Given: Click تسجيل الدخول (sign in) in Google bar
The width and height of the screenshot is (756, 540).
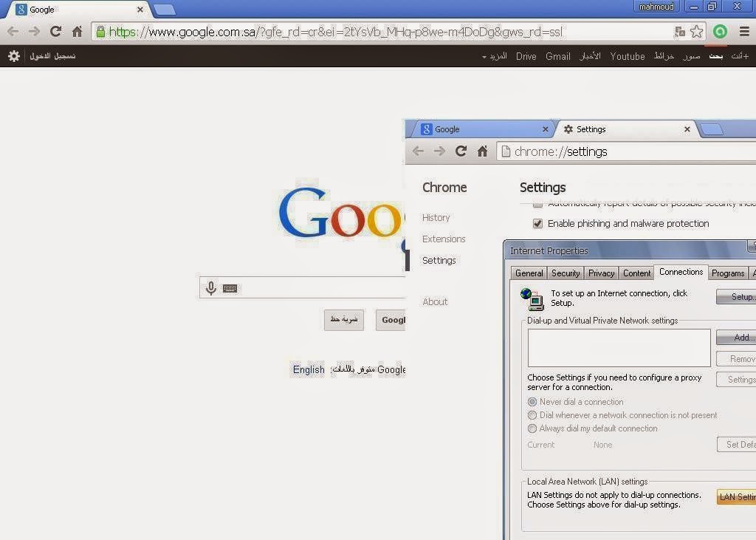Looking at the screenshot, I should pos(52,56).
